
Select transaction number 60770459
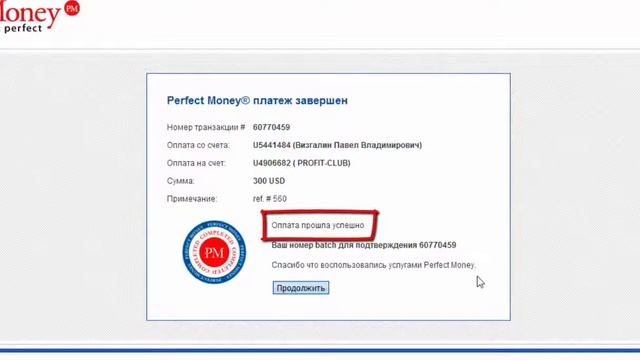click(271, 127)
